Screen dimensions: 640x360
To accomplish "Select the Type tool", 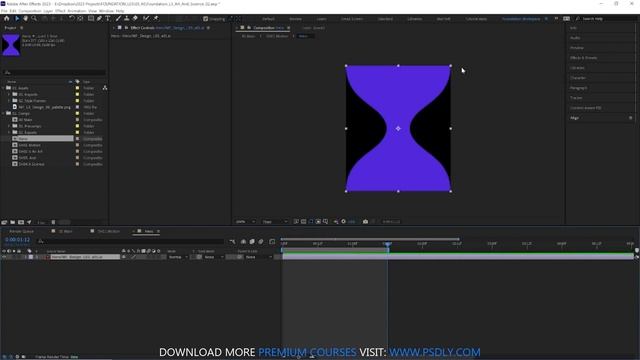I will coord(108,18).
